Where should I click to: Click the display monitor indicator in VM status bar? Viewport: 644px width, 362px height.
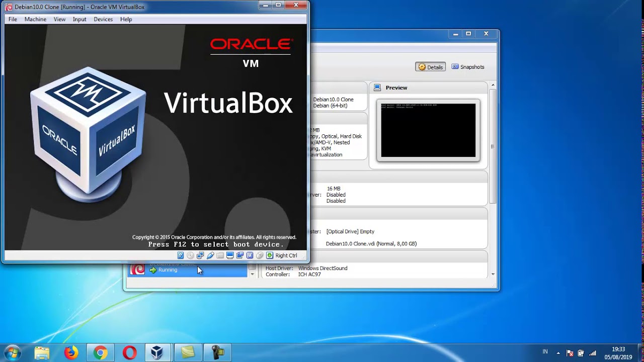tap(230, 255)
